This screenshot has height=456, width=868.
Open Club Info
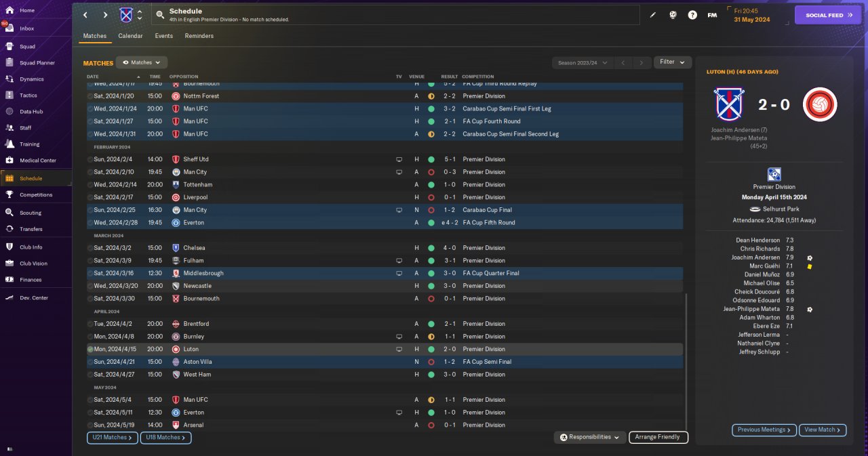(31, 247)
